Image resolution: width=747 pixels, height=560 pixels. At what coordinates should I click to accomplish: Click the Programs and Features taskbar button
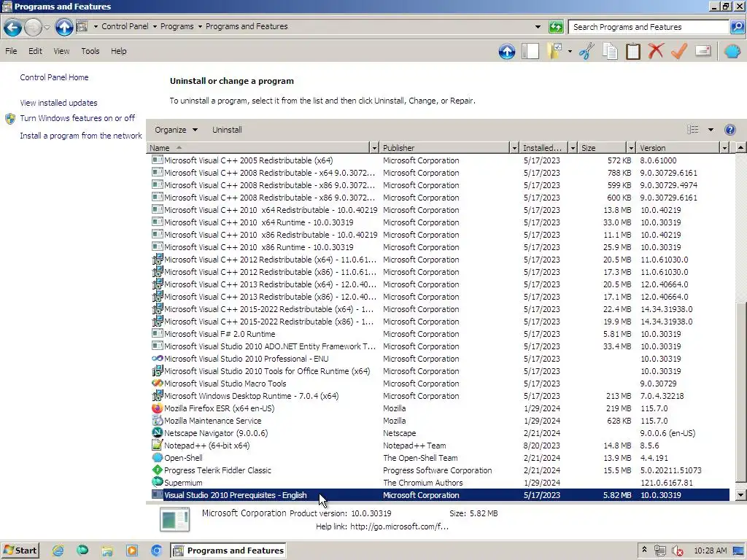point(228,551)
